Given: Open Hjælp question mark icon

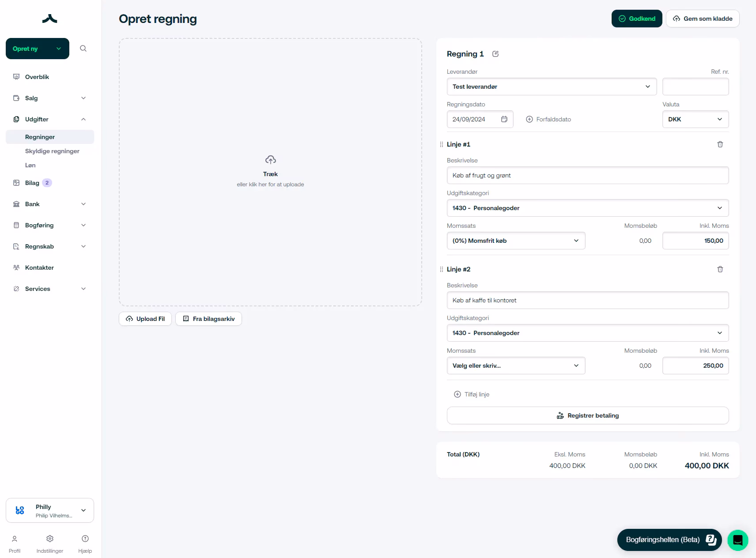Looking at the screenshot, I should click(85, 539).
